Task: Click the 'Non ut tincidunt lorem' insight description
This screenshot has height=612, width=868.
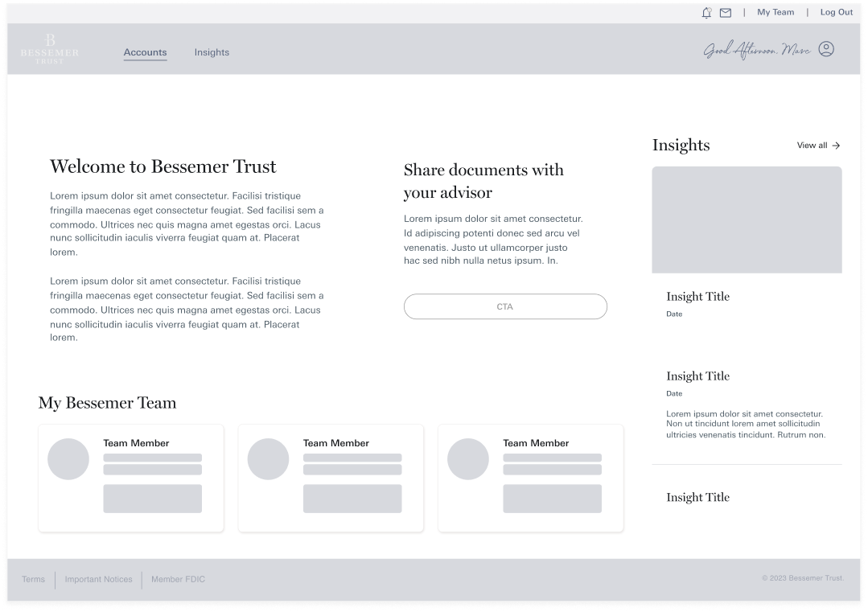Action: 746,425
